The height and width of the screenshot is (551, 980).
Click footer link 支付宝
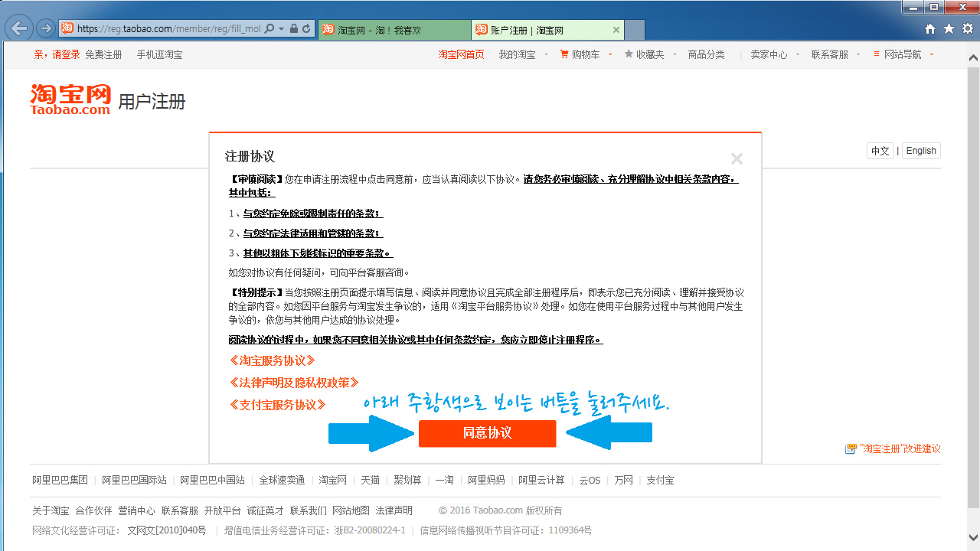(x=660, y=480)
